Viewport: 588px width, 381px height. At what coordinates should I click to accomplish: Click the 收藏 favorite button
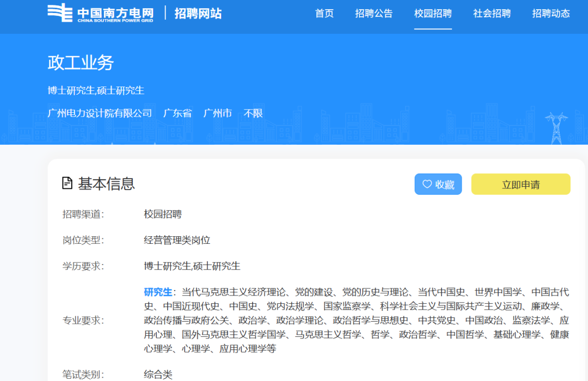click(x=438, y=184)
